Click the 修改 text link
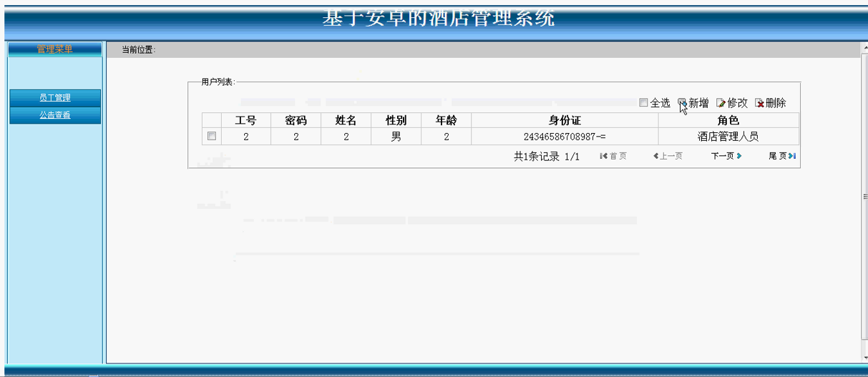 click(x=738, y=103)
